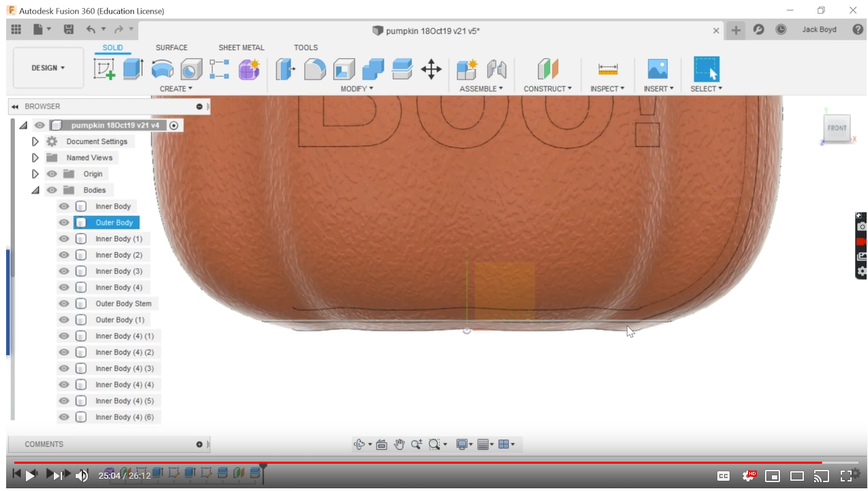Play the video
This screenshot has height=491, width=868.
click(x=30, y=475)
